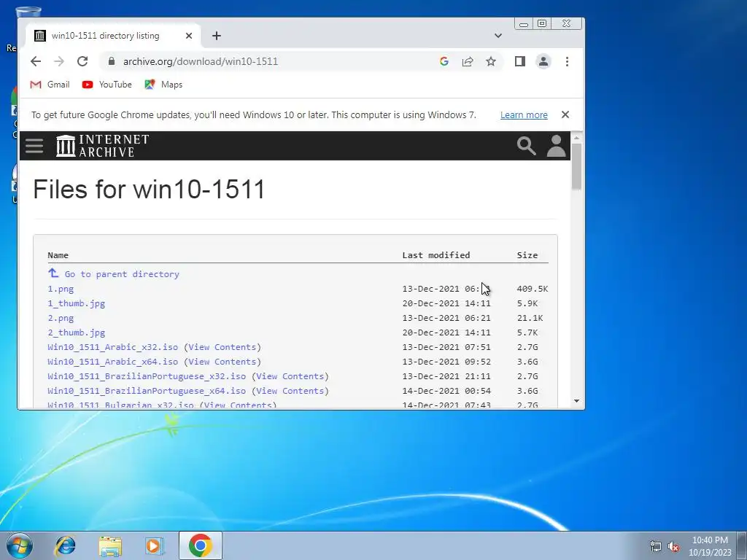Click the address bar URL
This screenshot has width=747, height=560.
point(200,61)
